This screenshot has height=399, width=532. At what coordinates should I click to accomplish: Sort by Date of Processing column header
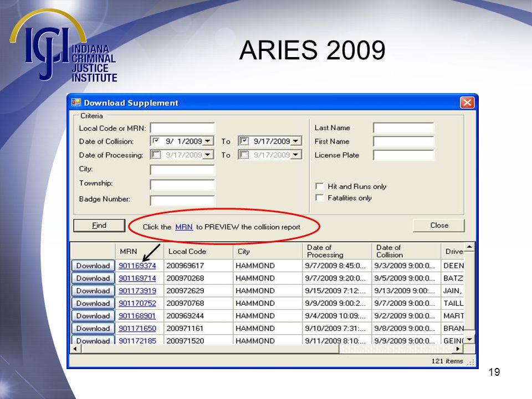tap(337, 251)
